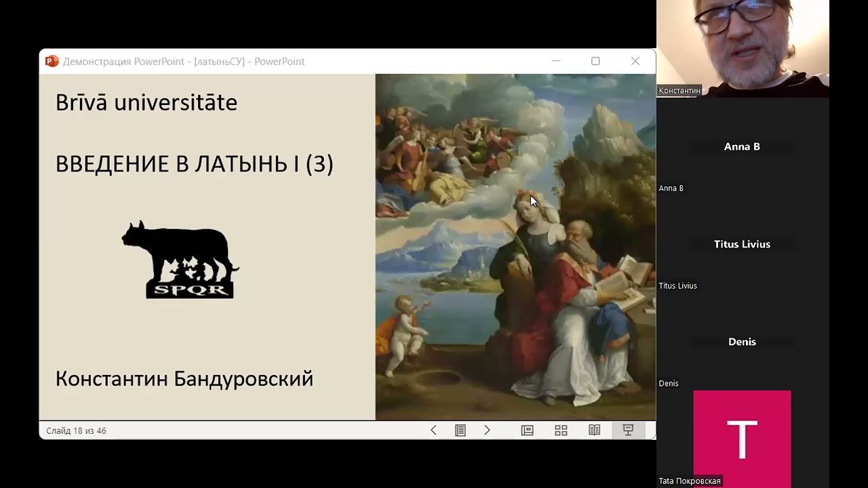The width and height of the screenshot is (868, 488).
Task: Select Denis participant tile
Action: tap(743, 342)
